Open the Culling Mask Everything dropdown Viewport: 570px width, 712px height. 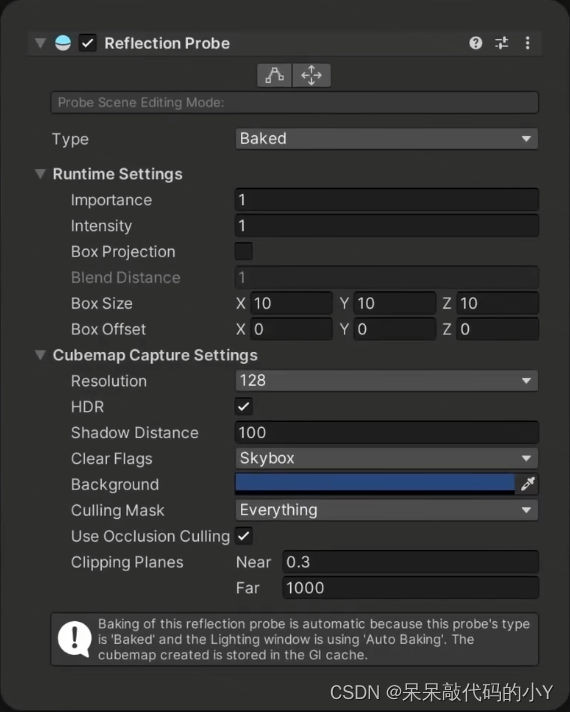[x=387, y=510]
